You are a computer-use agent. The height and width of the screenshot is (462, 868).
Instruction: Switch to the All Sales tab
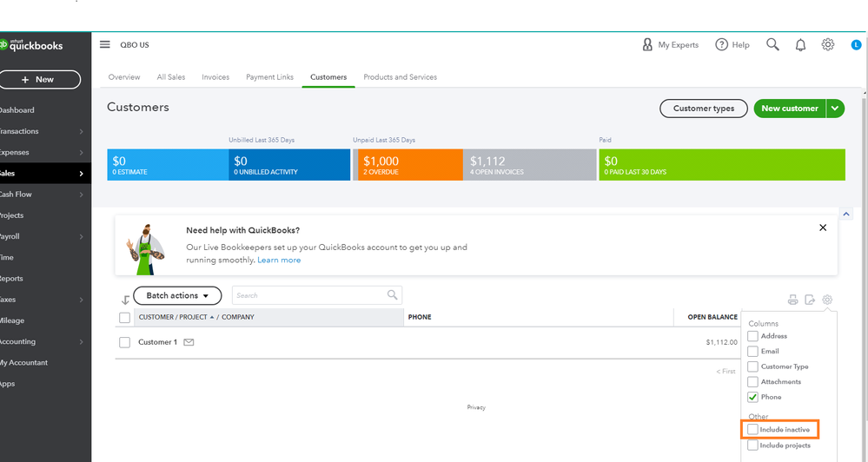tap(171, 77)
